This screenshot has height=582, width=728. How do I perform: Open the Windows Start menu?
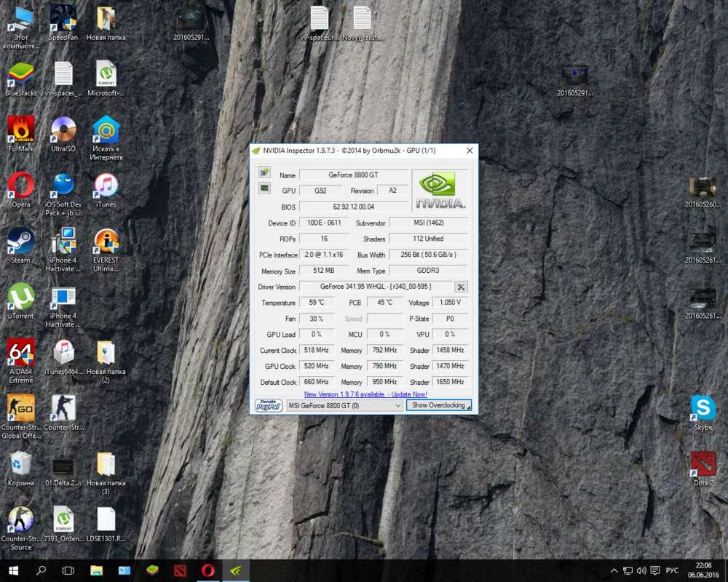(13, 570)
